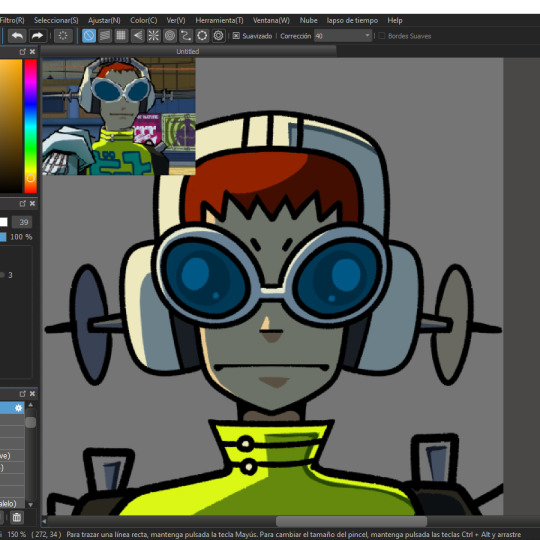
Task: Select the brush row ending in 've)'
Action: tap(12, 456)
